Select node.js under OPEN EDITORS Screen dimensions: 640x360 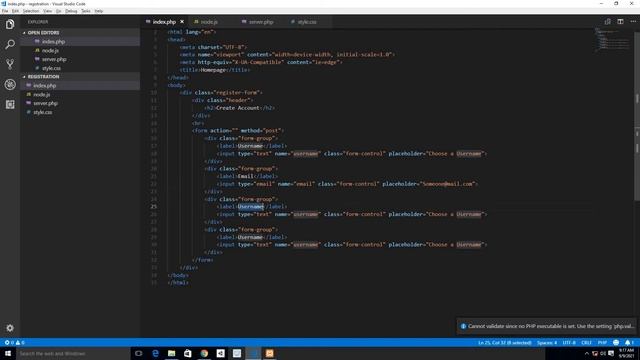[50, 51]
